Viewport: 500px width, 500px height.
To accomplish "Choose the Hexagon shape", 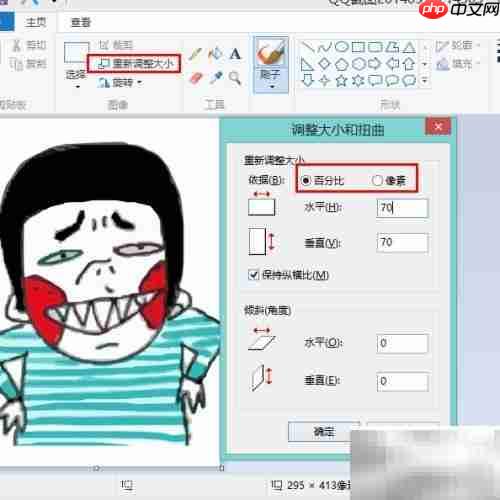I will pyautogui.click(x=358, y=64).
